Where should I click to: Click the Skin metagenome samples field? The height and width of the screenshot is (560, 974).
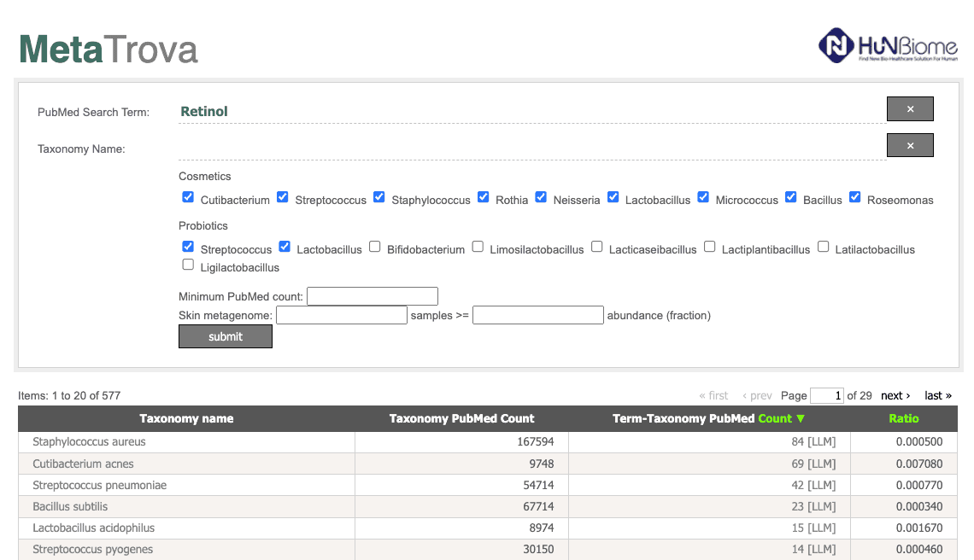click(x=342, y=315)
